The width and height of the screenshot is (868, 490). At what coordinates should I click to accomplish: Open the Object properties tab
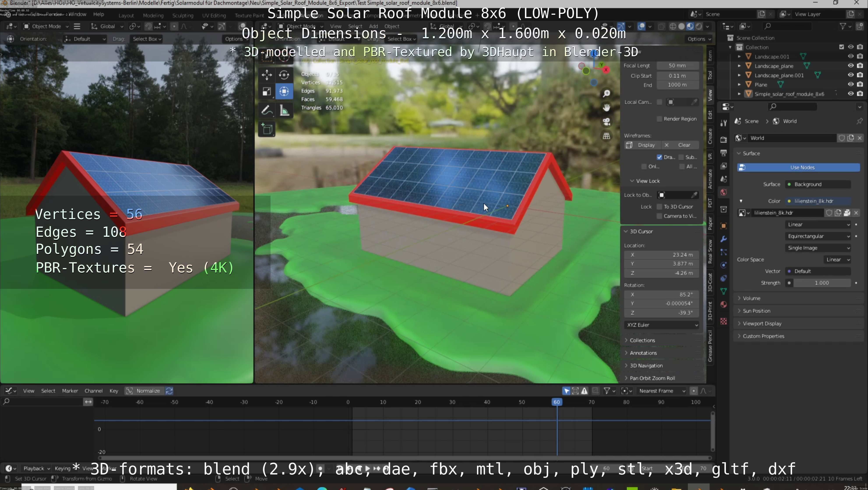[724, 226]
